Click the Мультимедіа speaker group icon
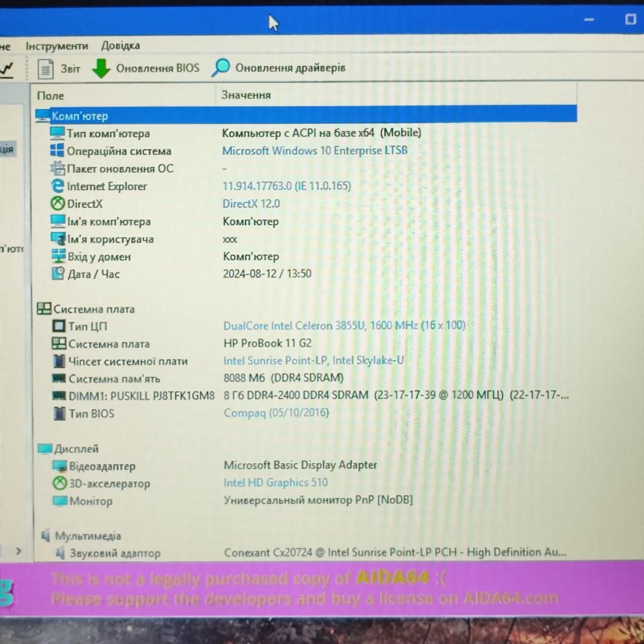The height and width of the screenshot is (644, 644). [46, 536]
